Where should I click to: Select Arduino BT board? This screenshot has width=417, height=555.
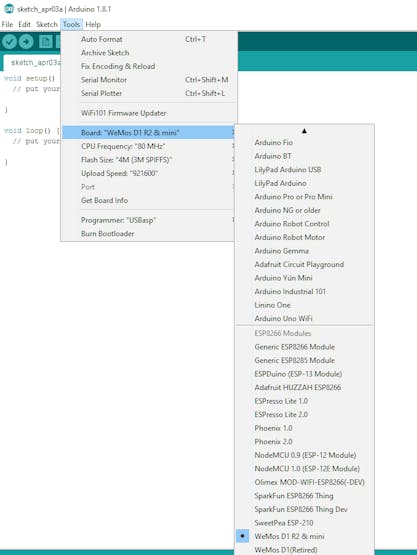click(304, 156)
